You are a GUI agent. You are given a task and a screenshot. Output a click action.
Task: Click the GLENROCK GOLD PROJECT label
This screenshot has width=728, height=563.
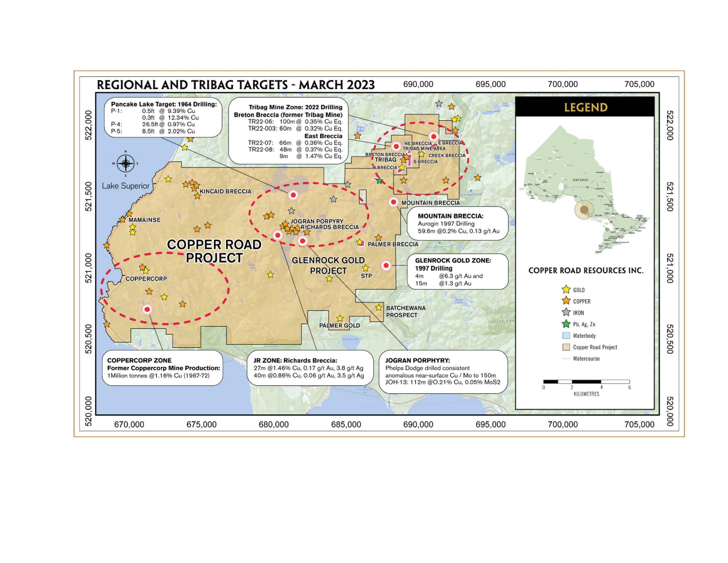328,265
